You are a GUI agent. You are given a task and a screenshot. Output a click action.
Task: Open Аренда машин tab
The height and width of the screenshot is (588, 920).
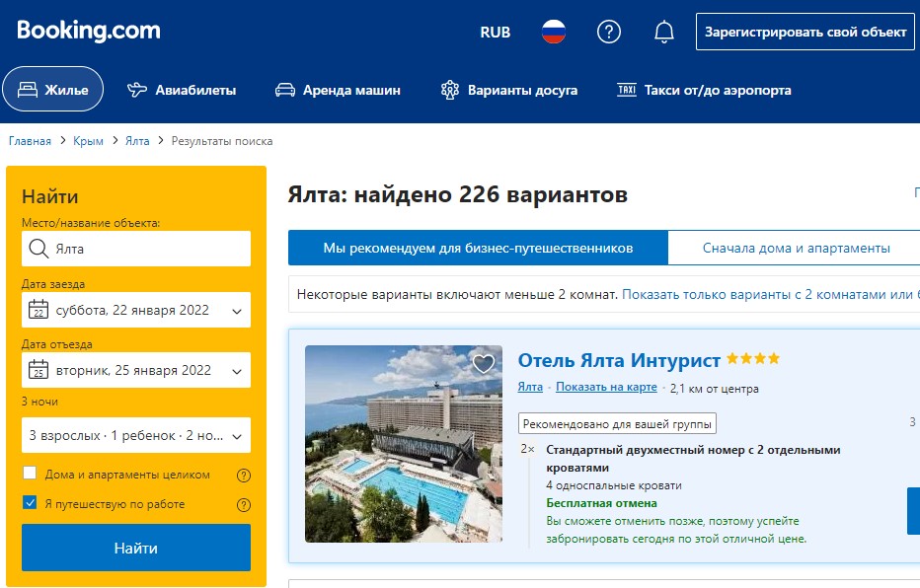tap(338, 90)
